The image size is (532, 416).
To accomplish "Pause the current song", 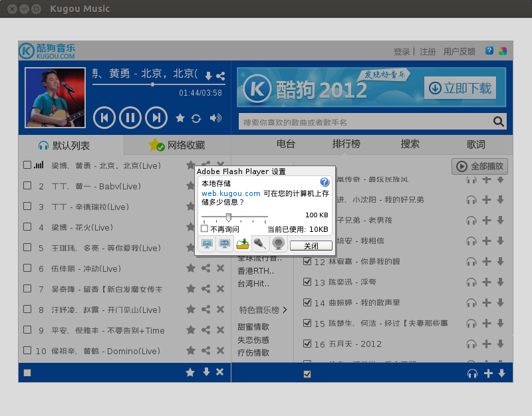I will pos(130,118).
